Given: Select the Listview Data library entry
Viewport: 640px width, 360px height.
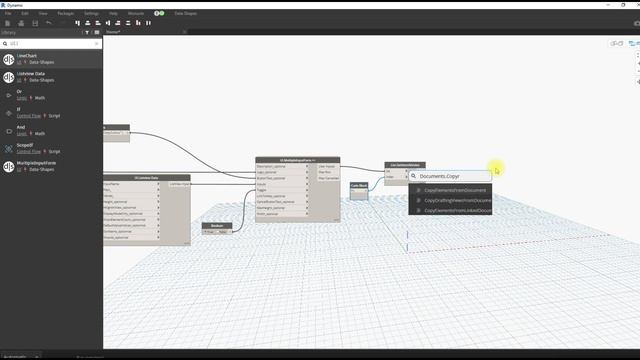Looking at the screenshot, I should pyautogui.click(x=51, y=77).
